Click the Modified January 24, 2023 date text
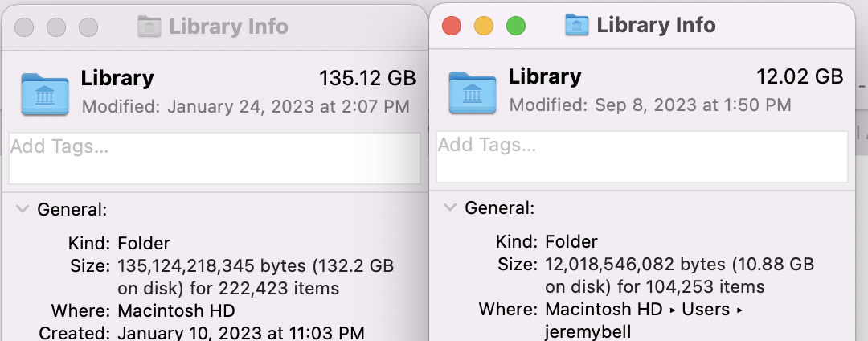The image size is (868, 341). (x=246, y=106)
